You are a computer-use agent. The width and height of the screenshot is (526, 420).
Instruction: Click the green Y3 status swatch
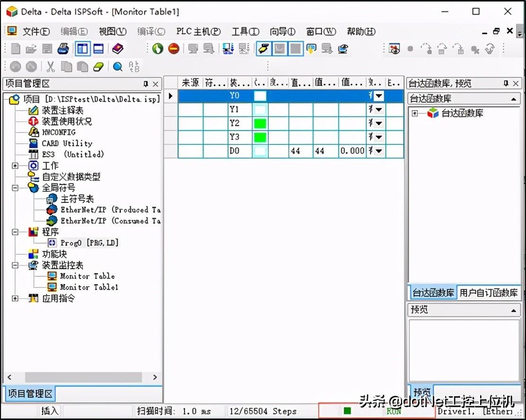click(x=260, y=137)
